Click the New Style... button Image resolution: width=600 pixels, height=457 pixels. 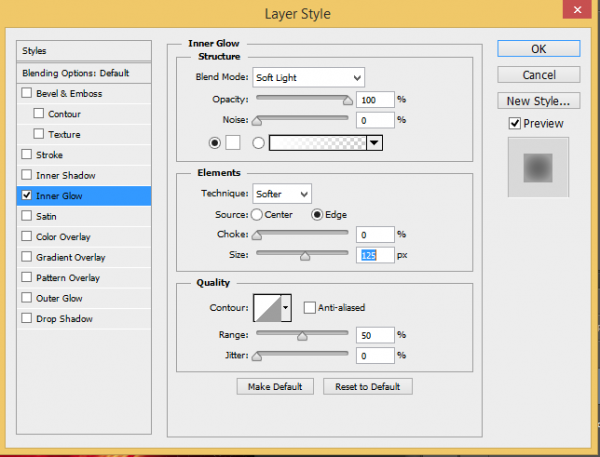[x=538, y=101]
